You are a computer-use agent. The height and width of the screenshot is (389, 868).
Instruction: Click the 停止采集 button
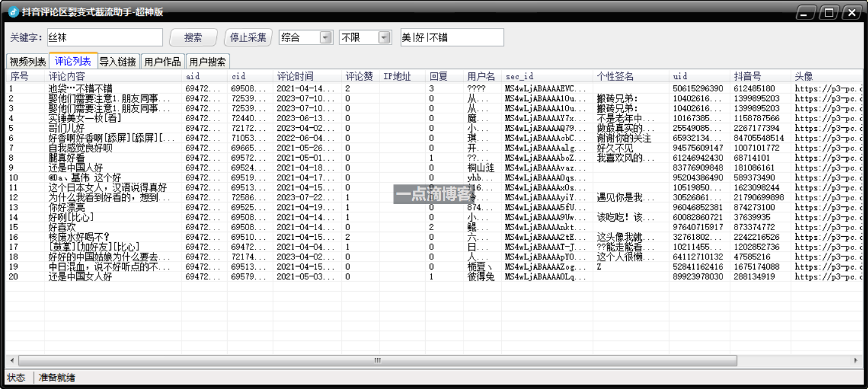(x=248, y=38)
